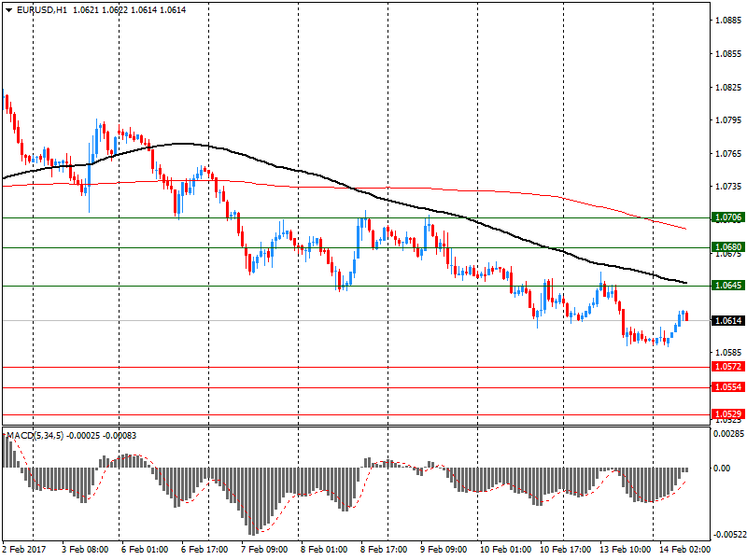Click the 1.0585 price scale label
This screenshot has width=747, height=560.
pos(728,353)
